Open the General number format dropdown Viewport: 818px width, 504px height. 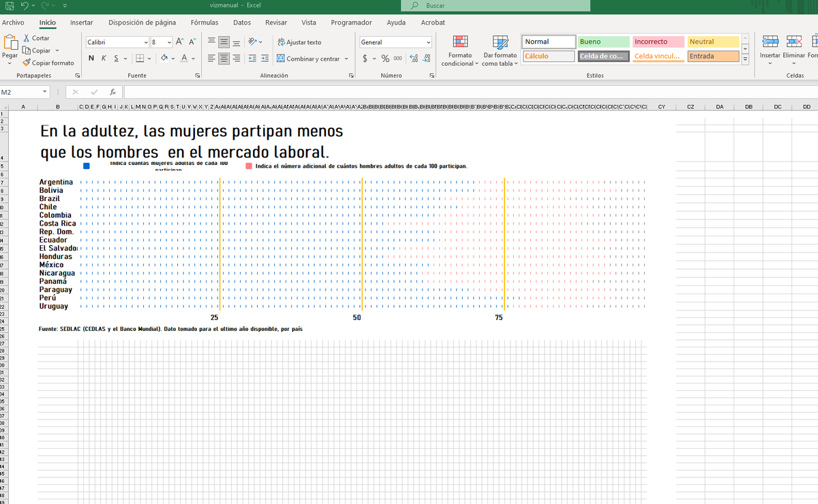(x=428, y=42)
